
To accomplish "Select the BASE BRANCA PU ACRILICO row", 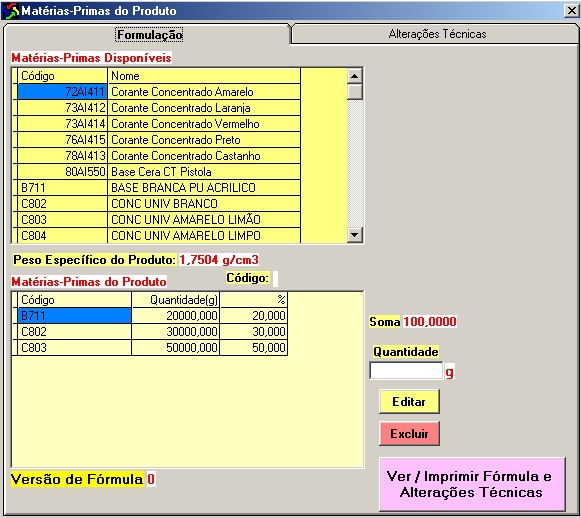I will click(156, 187).
